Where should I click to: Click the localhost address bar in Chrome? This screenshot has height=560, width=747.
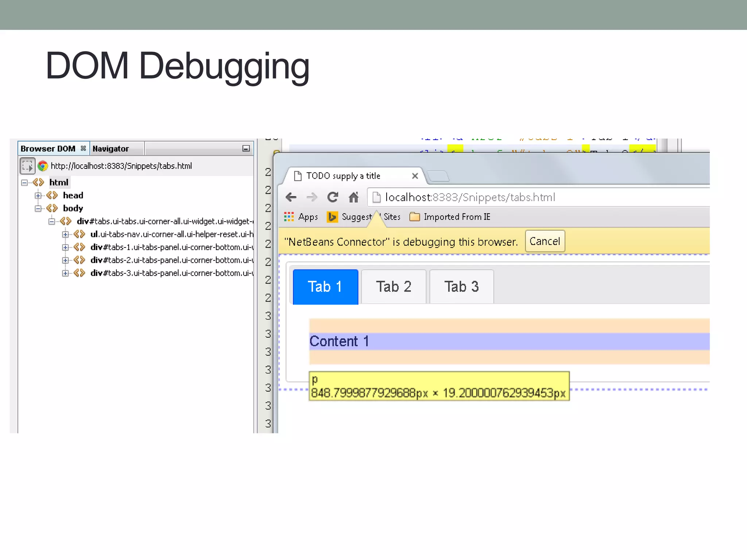pos(538,197)
